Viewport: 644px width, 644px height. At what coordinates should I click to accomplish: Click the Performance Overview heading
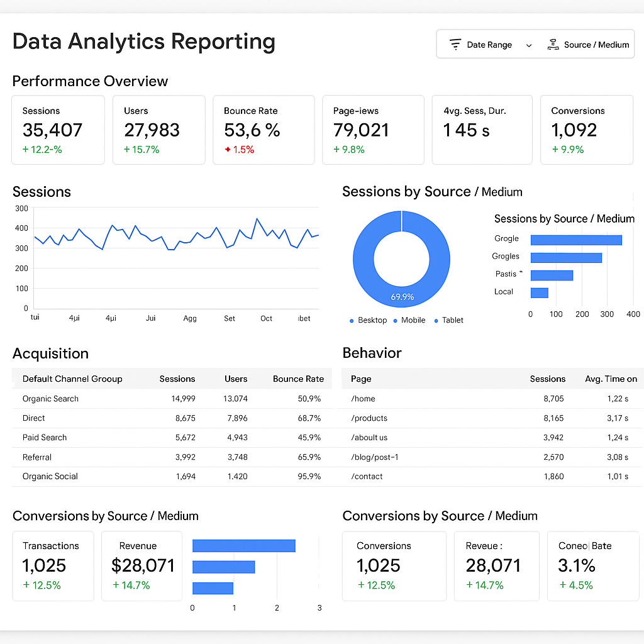click(90, 81)
